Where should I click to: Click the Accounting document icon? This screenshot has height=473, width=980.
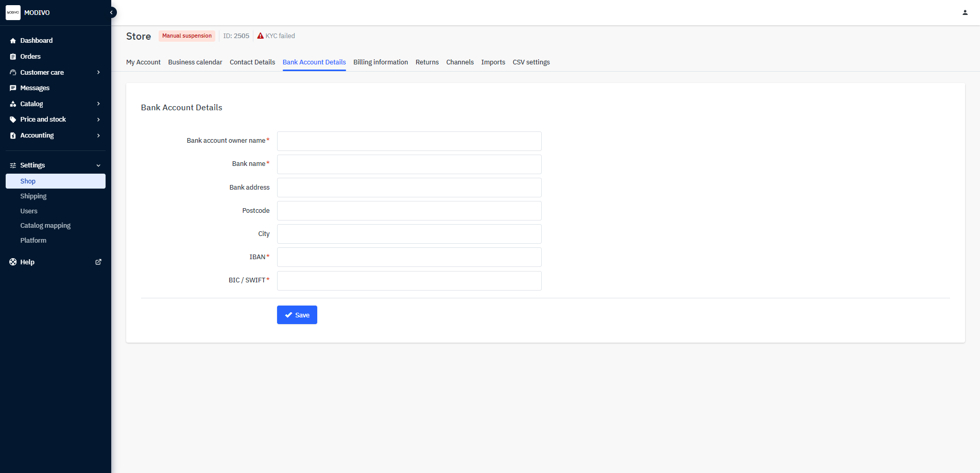[13, 136]
